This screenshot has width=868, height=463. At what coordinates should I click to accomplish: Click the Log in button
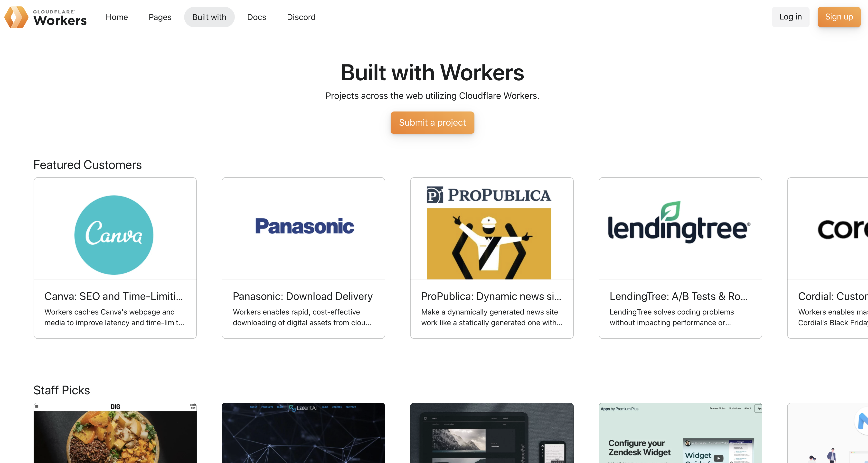click(790, 17)
